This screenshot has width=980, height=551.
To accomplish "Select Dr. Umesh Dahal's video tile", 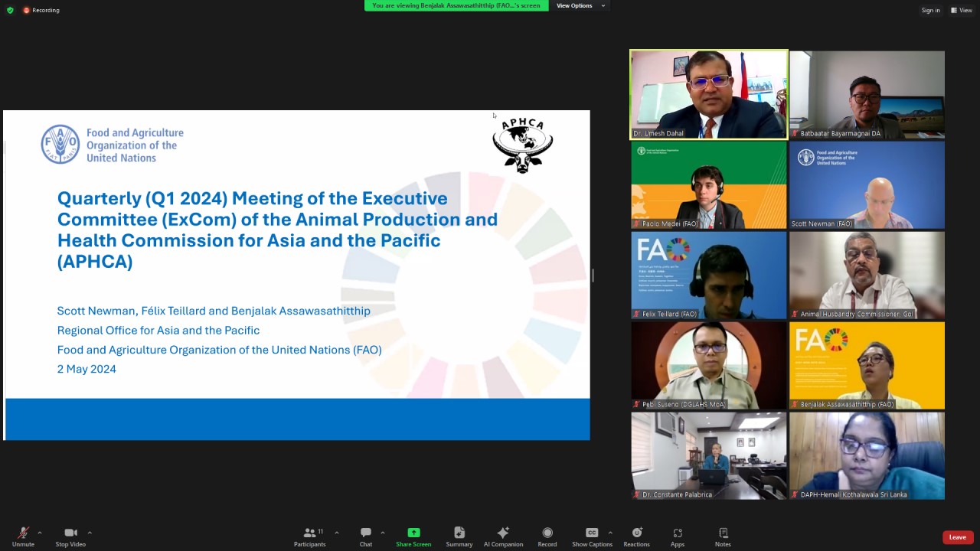I will coord(708,94).
